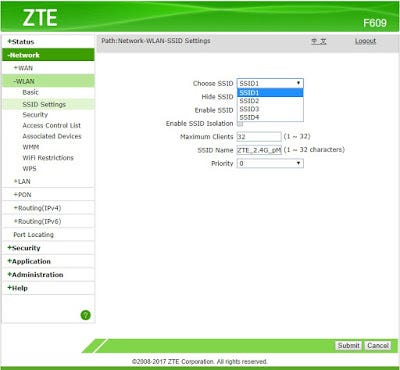Open the Associated Devices page
400x370 pixels.
coord(52,136)
